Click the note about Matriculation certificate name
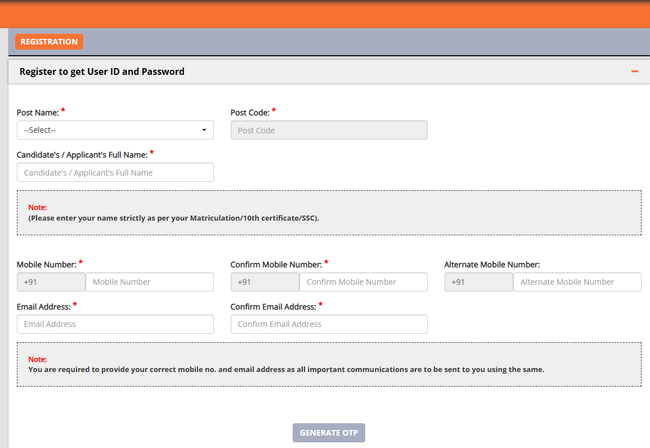This screenshot has width=650, height=448. coord(173,217)
